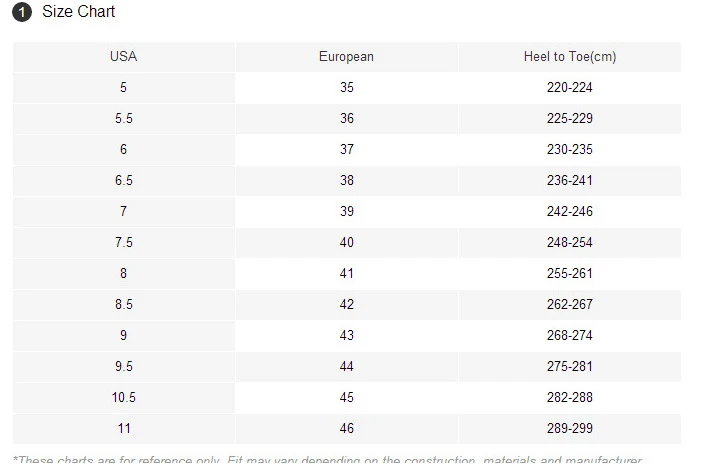The width and height of the screenshot is (712, 474).
Task: Click the Heel to Toe(cm) header
Action: [x=569, y=57]
